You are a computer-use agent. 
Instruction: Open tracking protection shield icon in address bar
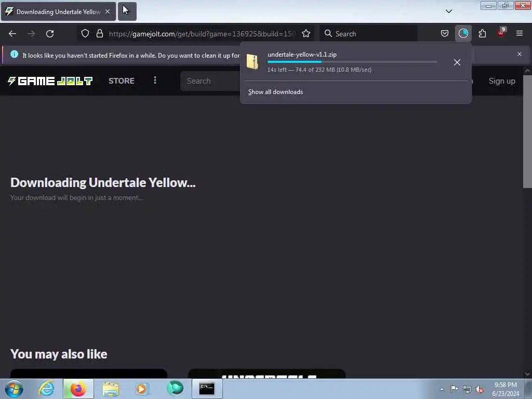click(85, 33)
